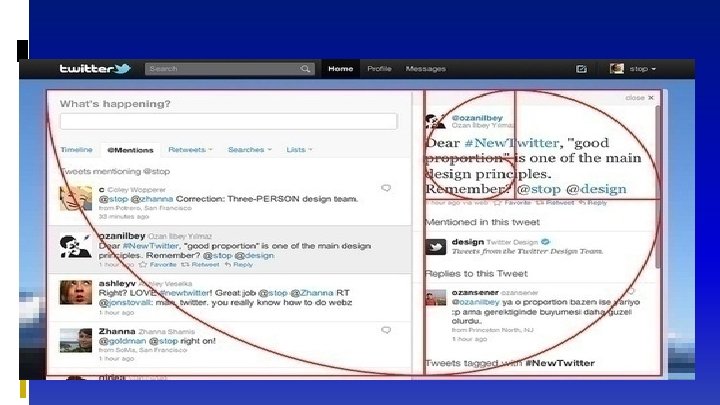Click the What's happening tweet box
Image resolution: width=720 pixels, height=405 pixels.
229,121
